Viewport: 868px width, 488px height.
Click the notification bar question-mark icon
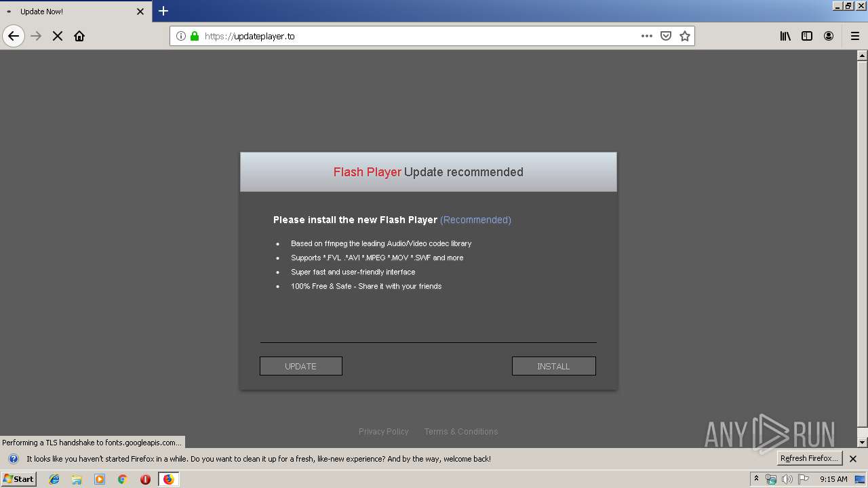click(x=13, y=459)
